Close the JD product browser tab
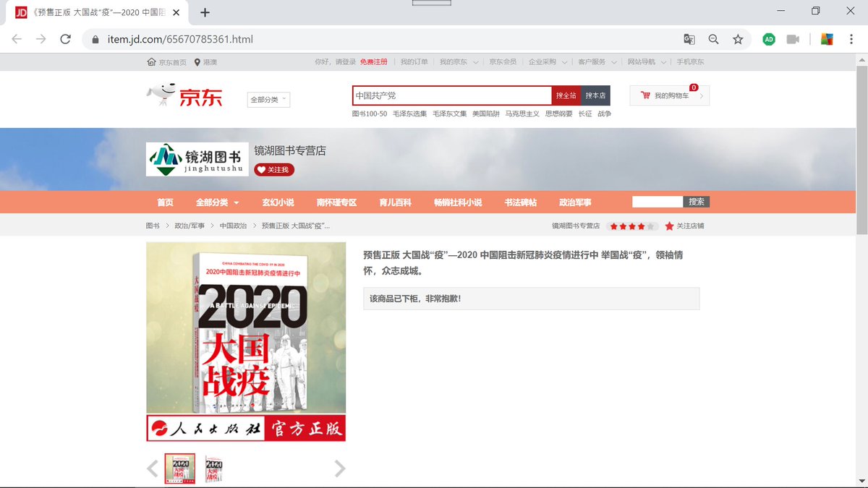 click(x=176, y=12)
